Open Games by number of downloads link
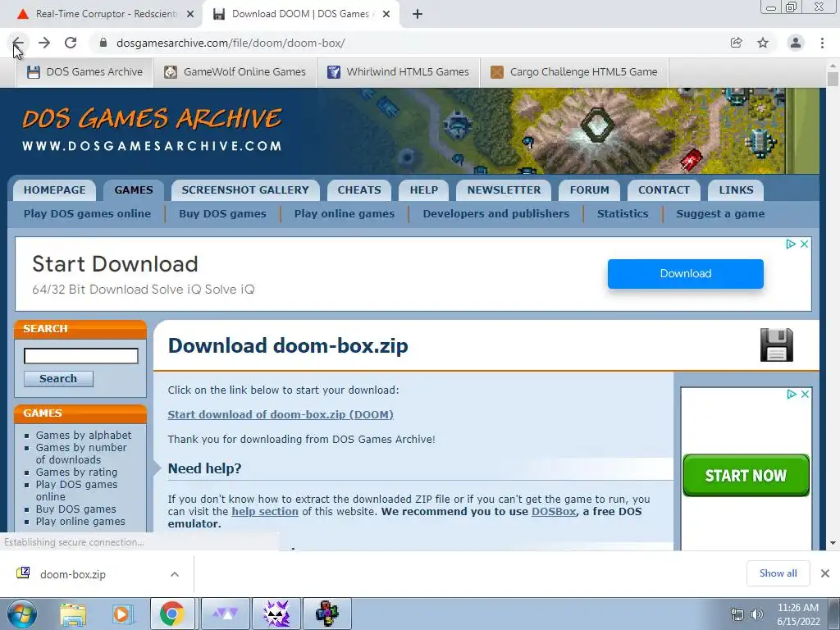The width and height of the screenshot is (840, 630). (x=81, y=453)
